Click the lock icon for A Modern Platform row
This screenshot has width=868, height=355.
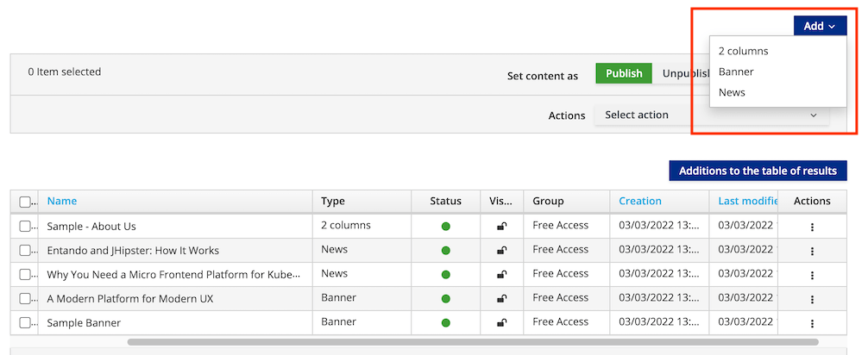(x=501, y=299)
